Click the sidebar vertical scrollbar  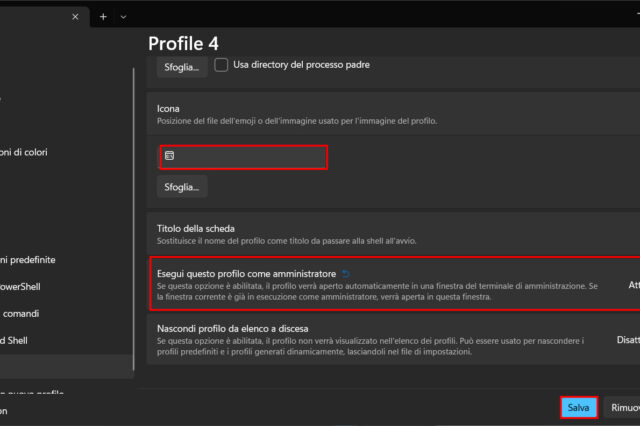[x=133, y=200]
